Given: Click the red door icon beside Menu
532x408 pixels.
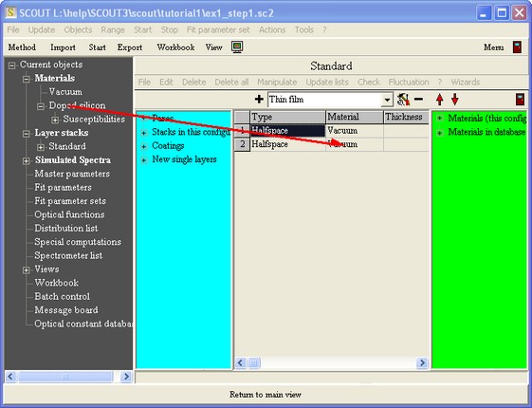Looking at the screenshot, I should click(x=517, y=46).
